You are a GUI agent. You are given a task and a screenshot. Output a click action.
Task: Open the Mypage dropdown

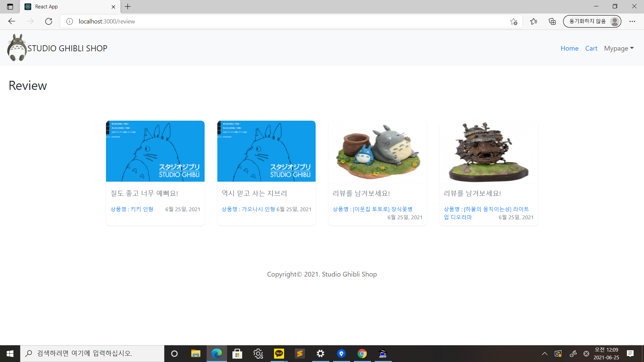click(x=619, y=48)
